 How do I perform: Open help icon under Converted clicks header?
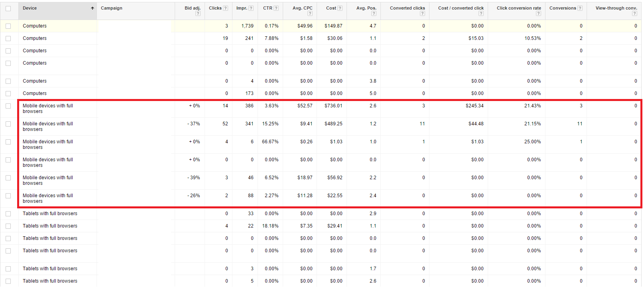click(422, 14)
